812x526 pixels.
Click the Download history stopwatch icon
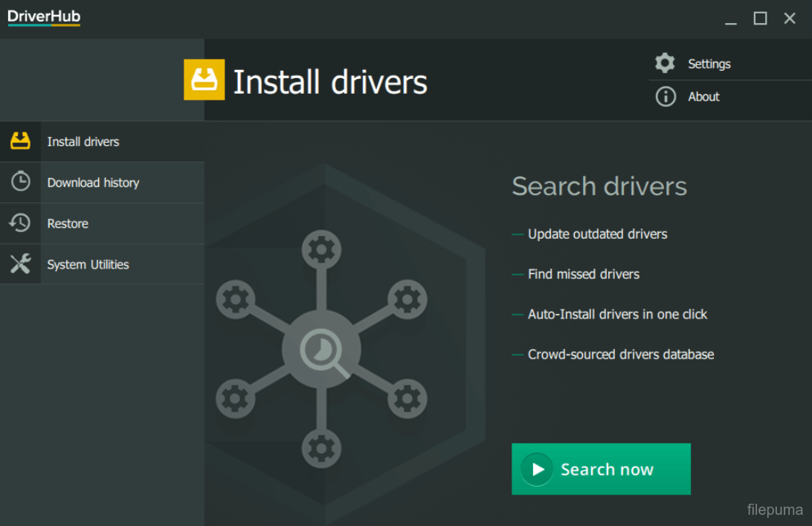[x=20, y=182]
